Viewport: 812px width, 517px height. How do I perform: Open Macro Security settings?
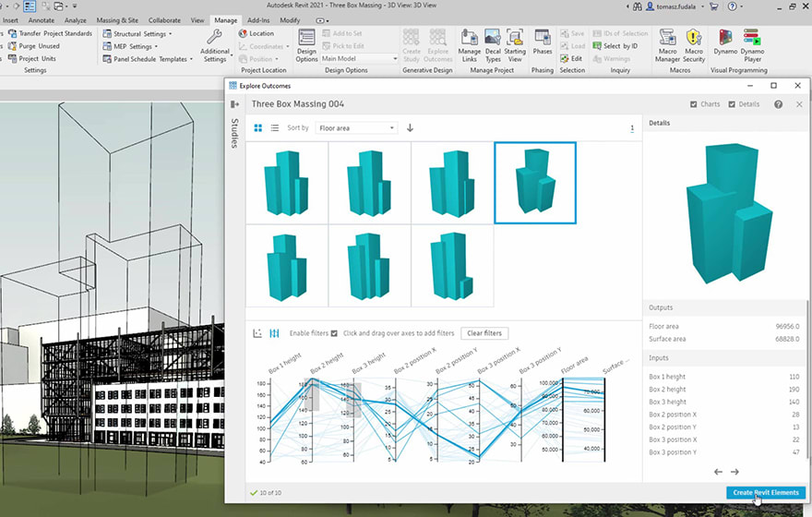[x=693, y=45]
